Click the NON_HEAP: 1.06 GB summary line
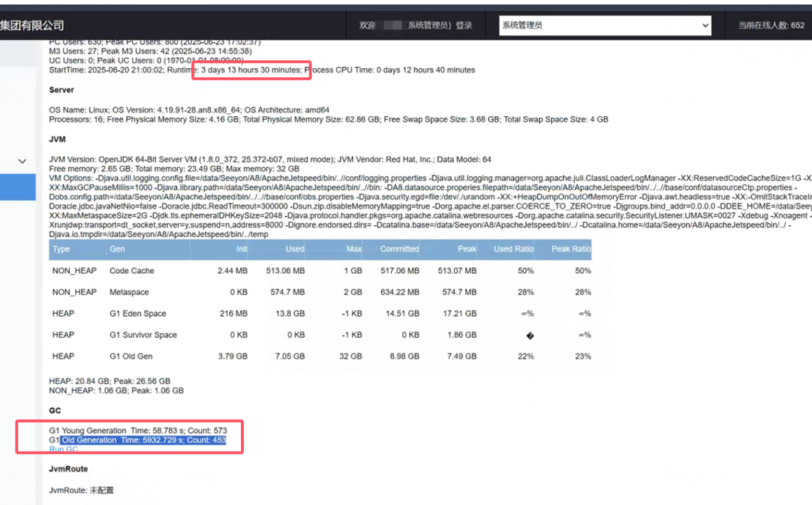Screen dimensions: 812x505 pos(116,390)
